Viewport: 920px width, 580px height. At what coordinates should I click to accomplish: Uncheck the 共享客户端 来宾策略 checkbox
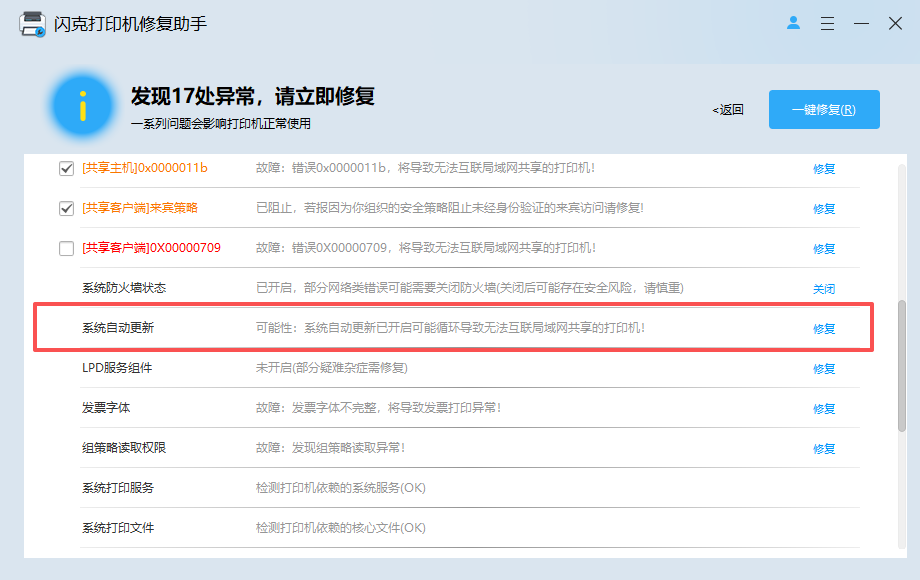(66, 208)
